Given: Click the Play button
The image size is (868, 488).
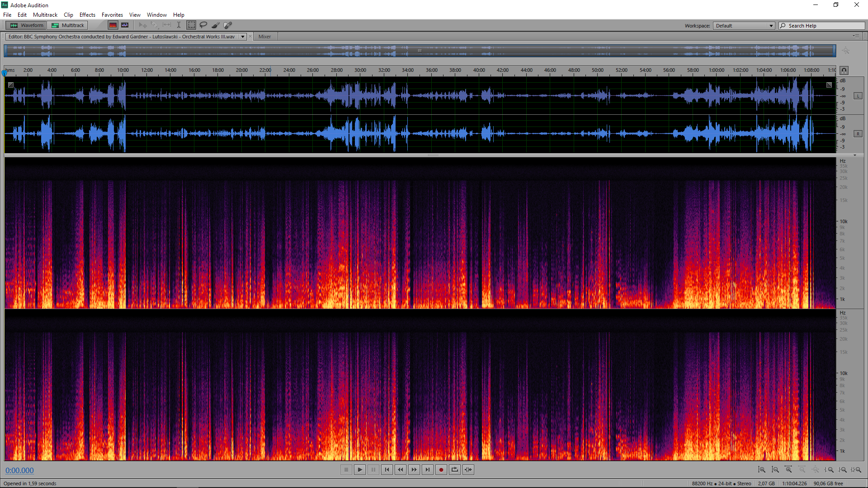Looking at the screenshot, I should [x=360, y=470].
